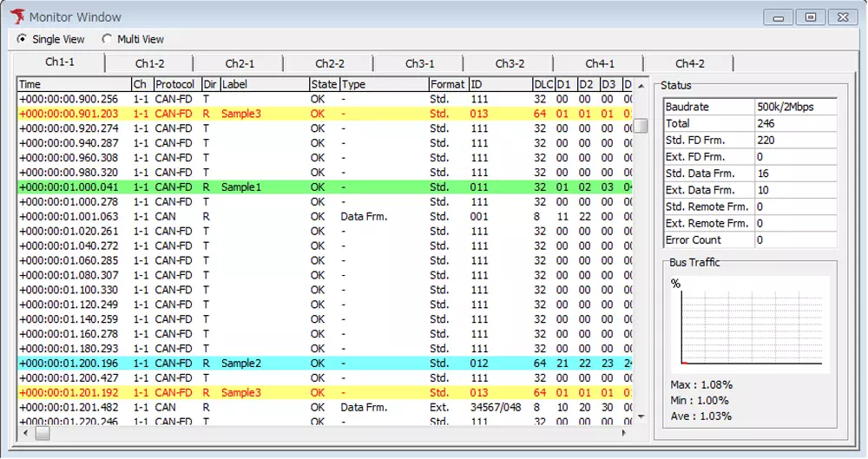Click horizontal scrollbar right arrow
The image size is (868, 459).
(x=623, y=432)
